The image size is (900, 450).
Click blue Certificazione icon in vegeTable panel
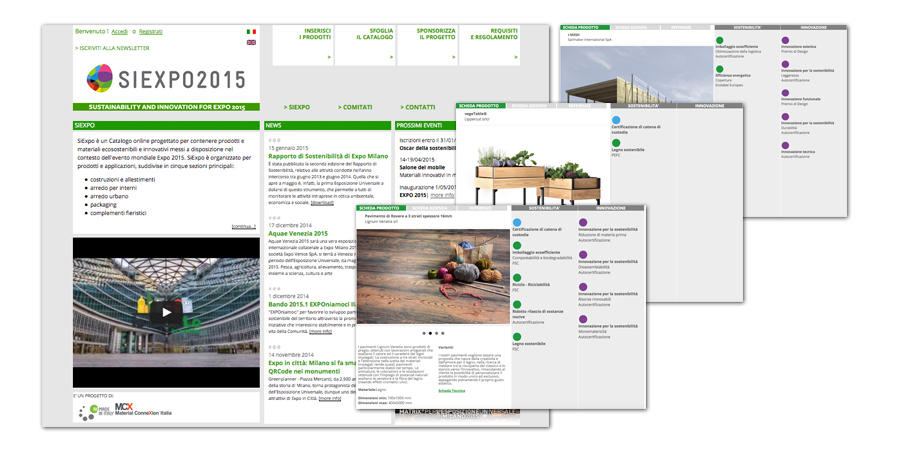[616, 120]
